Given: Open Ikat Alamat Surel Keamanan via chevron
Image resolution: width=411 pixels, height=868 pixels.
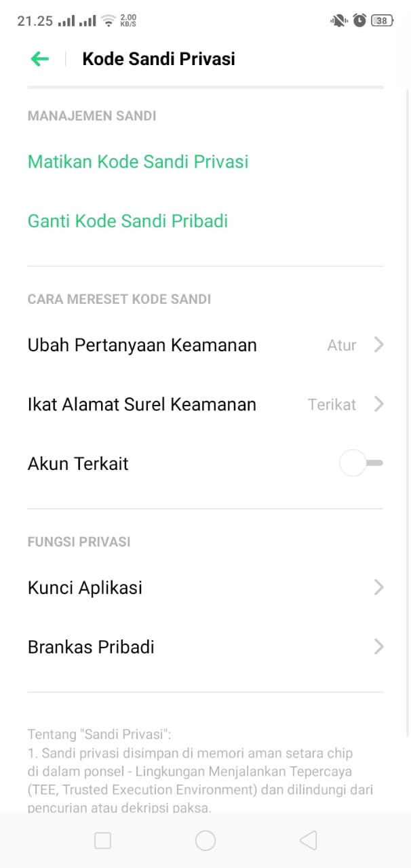Looking at the screenshot, I should [378, 404].
